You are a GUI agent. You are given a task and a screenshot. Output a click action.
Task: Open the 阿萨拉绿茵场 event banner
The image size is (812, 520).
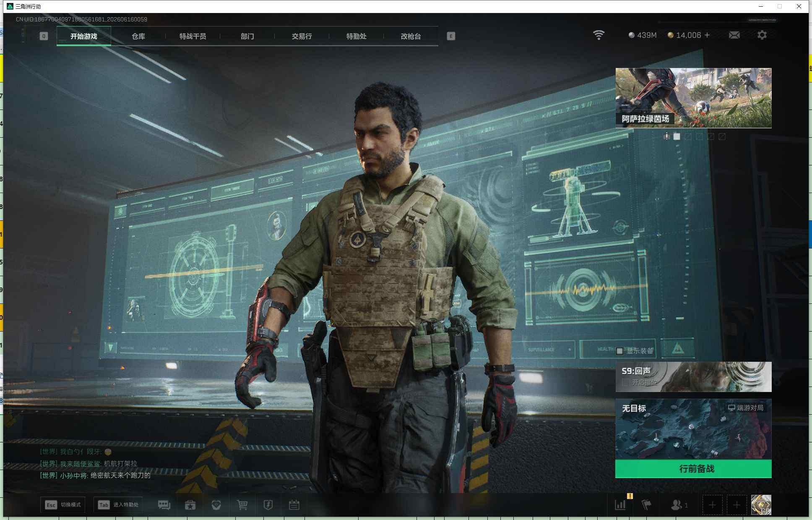(693, 98)
